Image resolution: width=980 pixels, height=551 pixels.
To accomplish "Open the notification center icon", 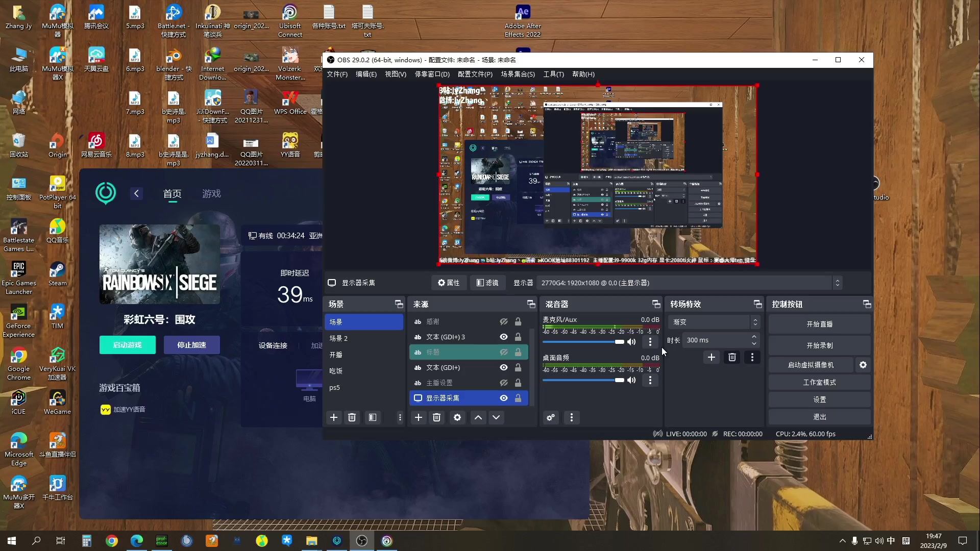I will click(x=963, y=541).
